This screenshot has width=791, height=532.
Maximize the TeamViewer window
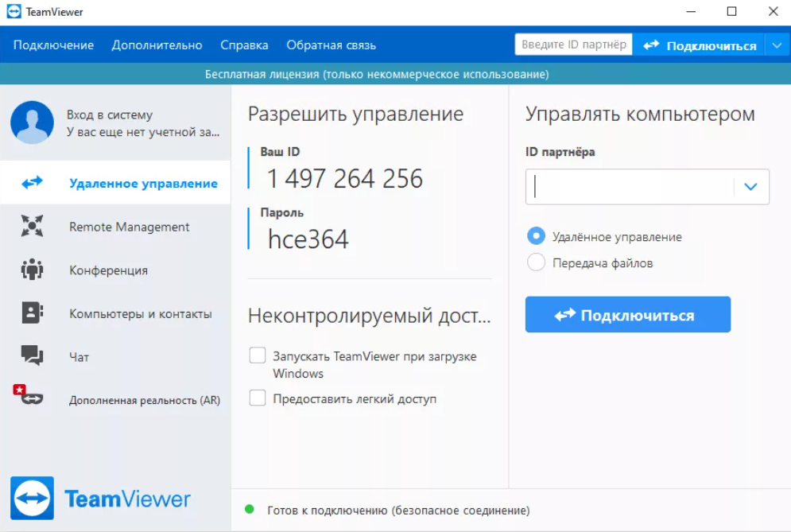click(732, 11)
